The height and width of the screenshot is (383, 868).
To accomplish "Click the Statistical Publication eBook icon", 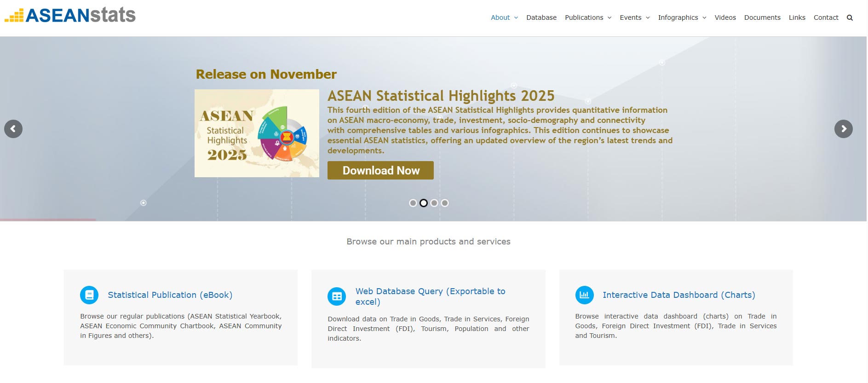I will click(89, 295).
